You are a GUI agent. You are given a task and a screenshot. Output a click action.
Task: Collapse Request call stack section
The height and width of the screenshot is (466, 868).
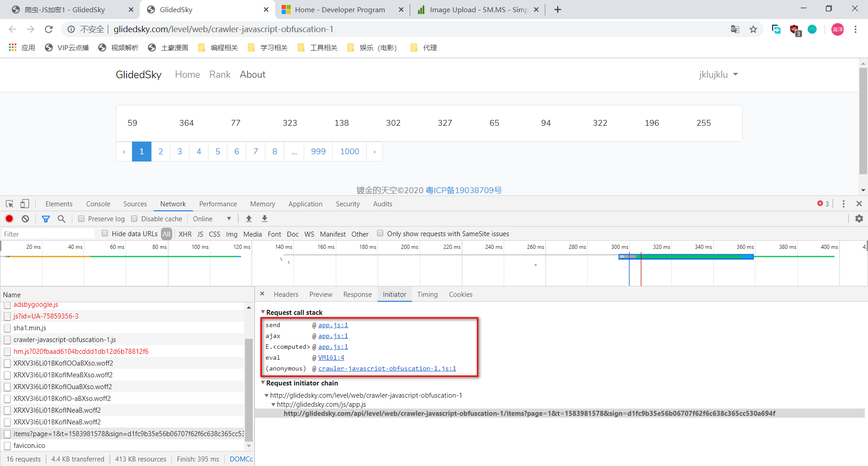click(x=263, y=312)
